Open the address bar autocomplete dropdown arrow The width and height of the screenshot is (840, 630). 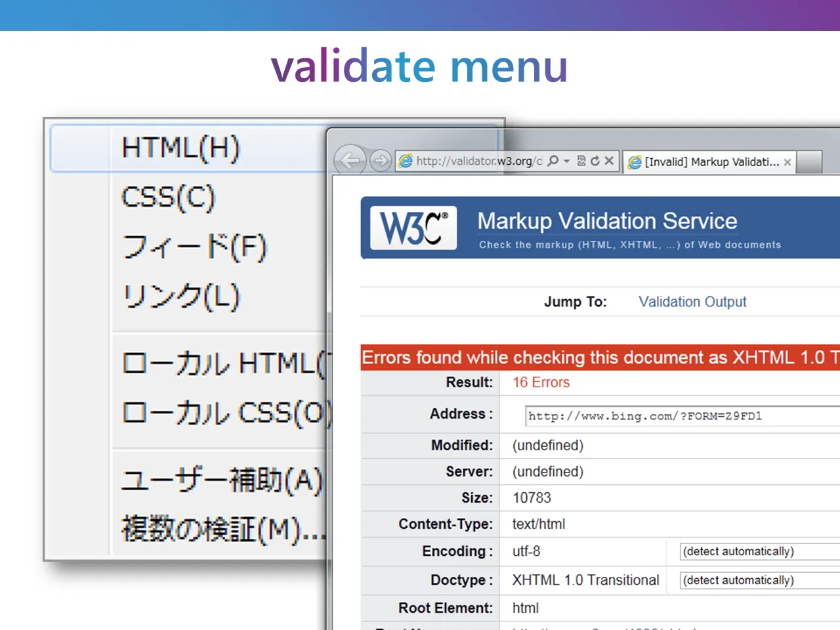click(566, 161)
